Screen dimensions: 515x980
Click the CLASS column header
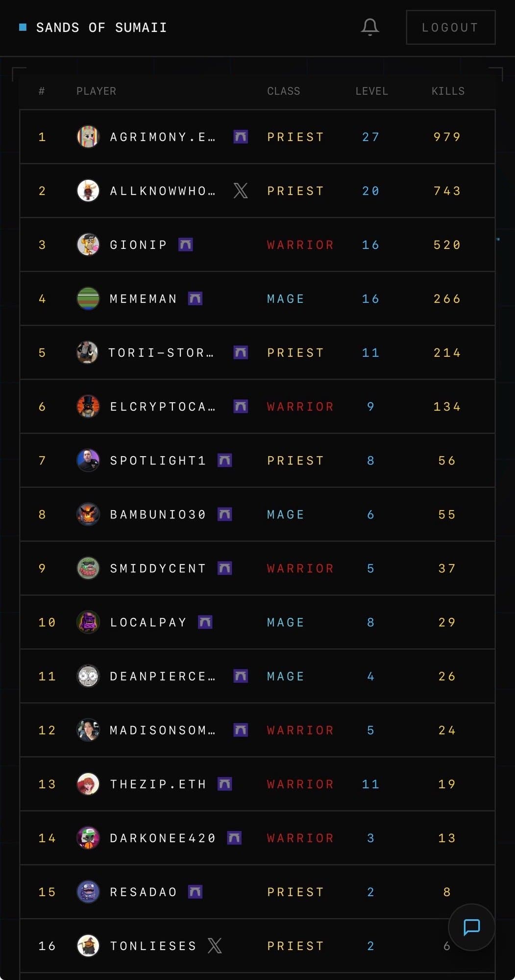point(283,91)
